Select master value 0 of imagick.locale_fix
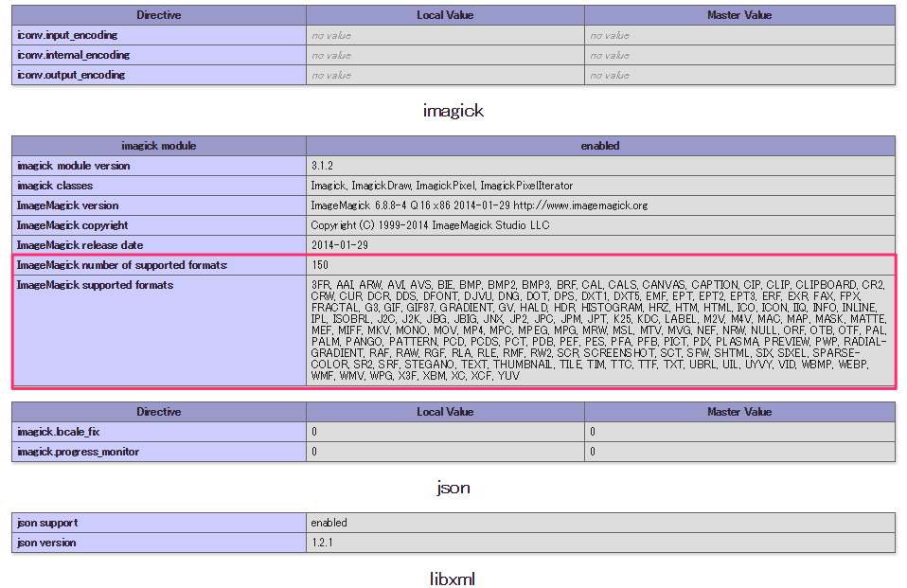Screen dimensions: 907x588 [593, 433]
